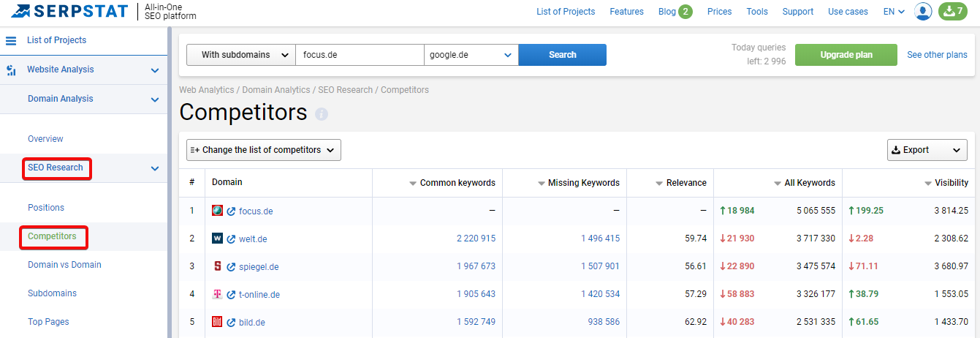Open external link icon for spiegel.de
Screen dimensions: 980x338
click(231, 267)
